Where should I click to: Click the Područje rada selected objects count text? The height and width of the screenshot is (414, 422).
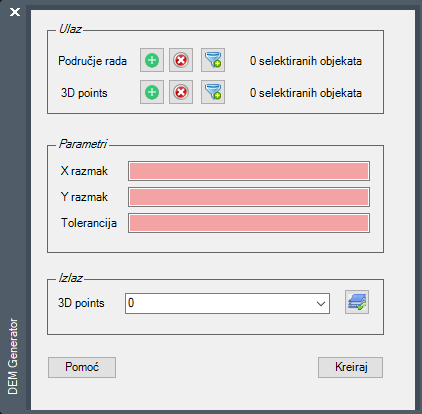coord(306,61)
